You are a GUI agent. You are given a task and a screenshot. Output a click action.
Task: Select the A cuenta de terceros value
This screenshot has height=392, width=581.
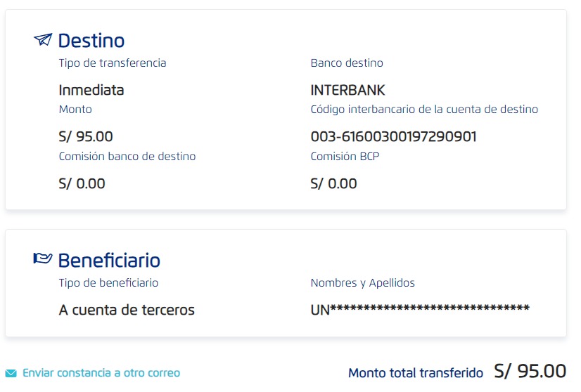click(x=127, y=310)
